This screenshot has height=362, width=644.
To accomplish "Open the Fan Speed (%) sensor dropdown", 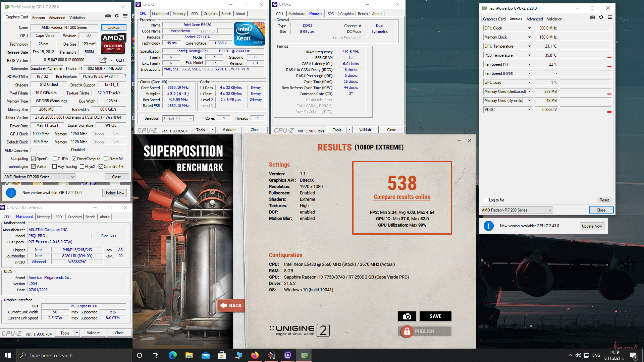I will point(529,64).
